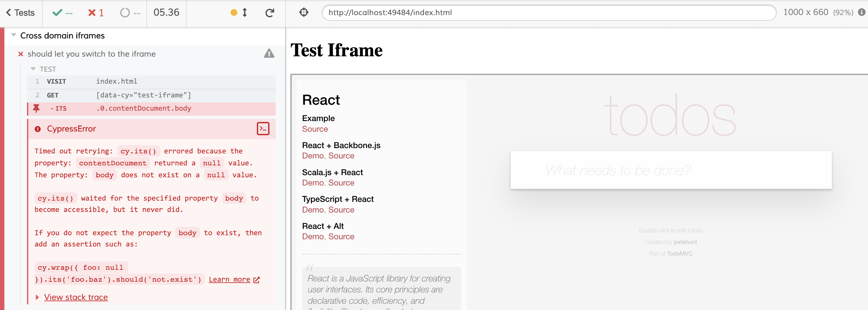
Task: Click the orange status dot
Action: [234, 13]
